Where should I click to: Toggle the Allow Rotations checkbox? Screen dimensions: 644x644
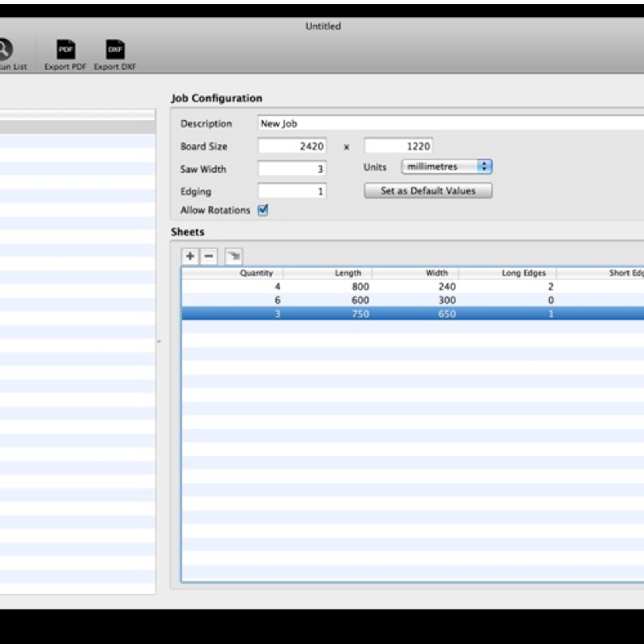(x=263, y=210)
